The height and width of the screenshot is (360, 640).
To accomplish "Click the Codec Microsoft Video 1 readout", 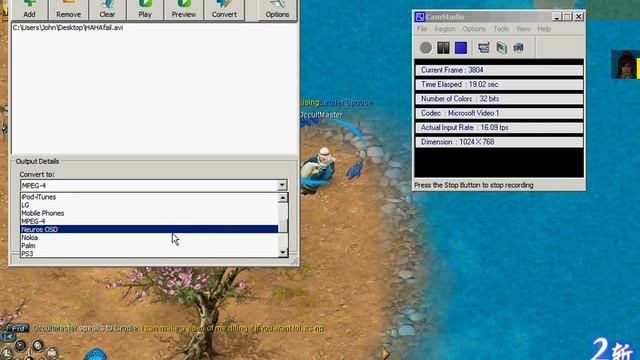I will click(x=499, y=113).
